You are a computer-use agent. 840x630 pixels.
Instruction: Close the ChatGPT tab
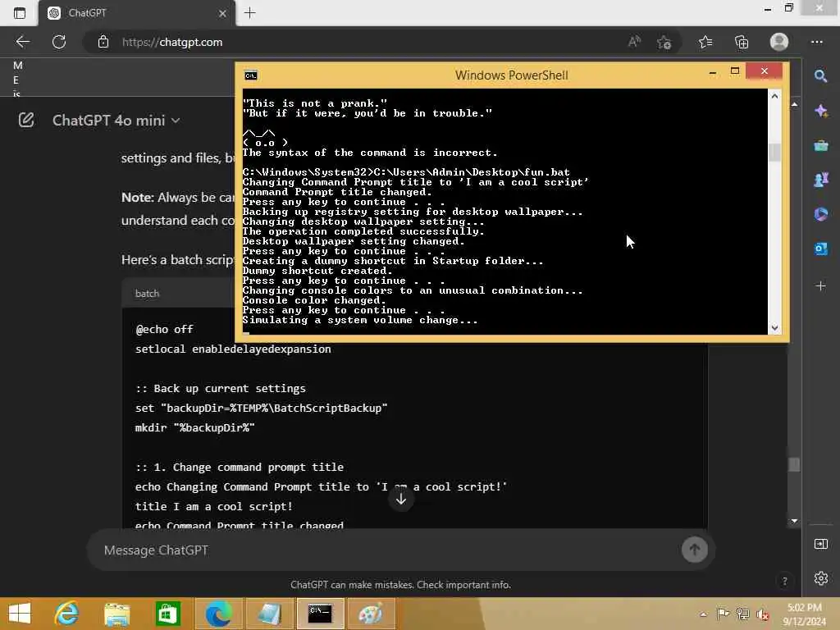pyautogui.click(x=222, y=13)
